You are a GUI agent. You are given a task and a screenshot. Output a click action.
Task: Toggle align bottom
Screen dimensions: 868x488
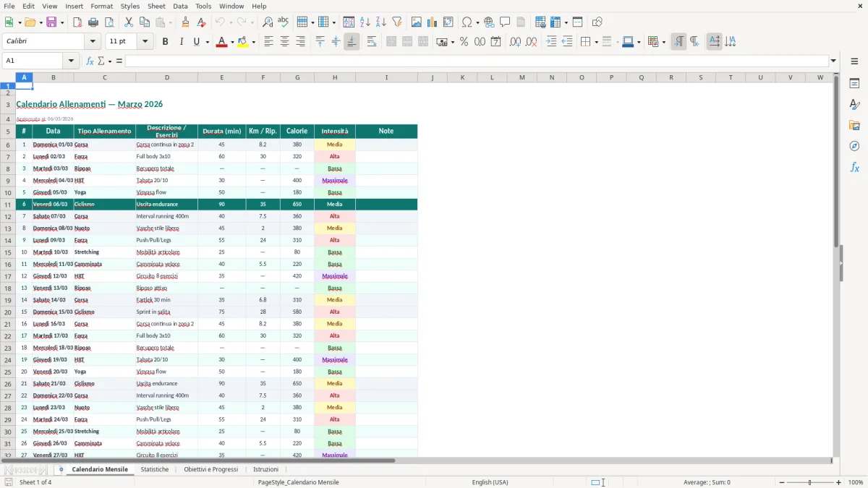click(352, 42)
